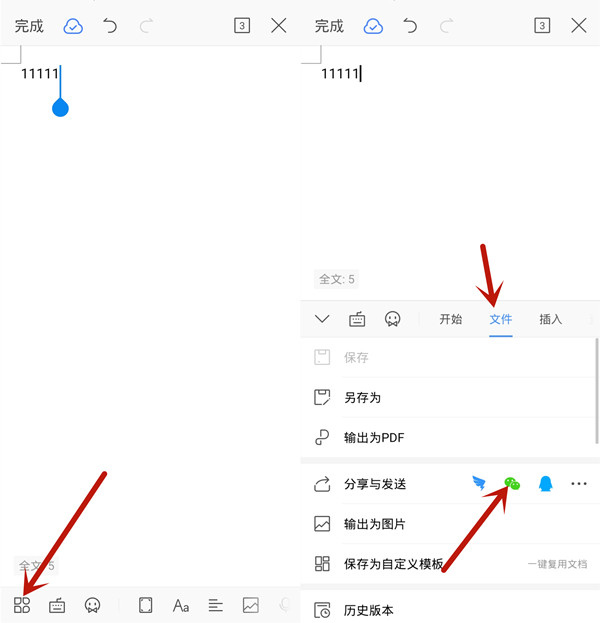Screen dimensions: 600x623
Task: Choose 另存为 to save as
Action: pos(362,398)
